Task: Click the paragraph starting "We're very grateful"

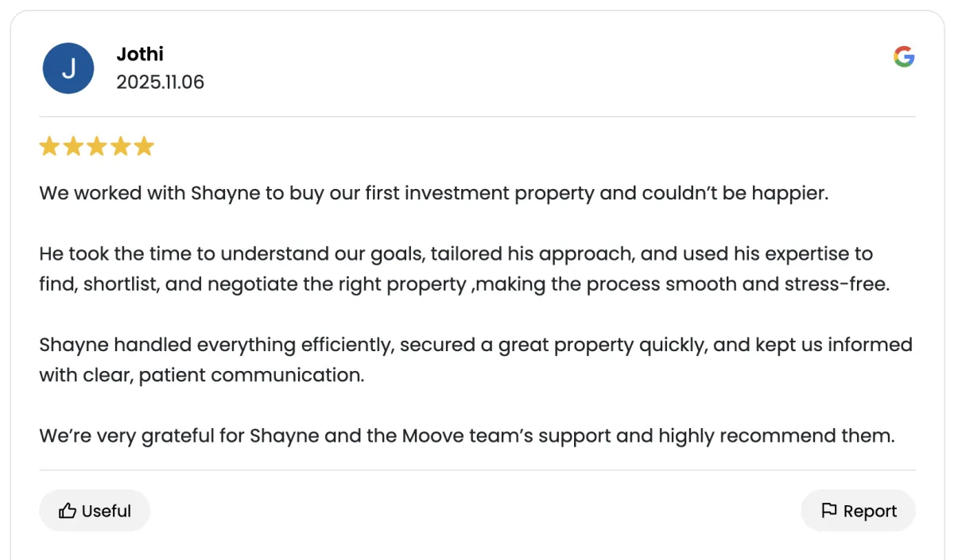Action: [x=467, y=436]
